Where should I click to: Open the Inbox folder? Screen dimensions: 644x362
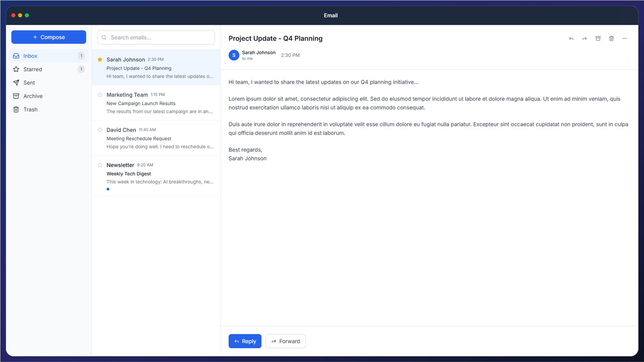click(49, 56)
